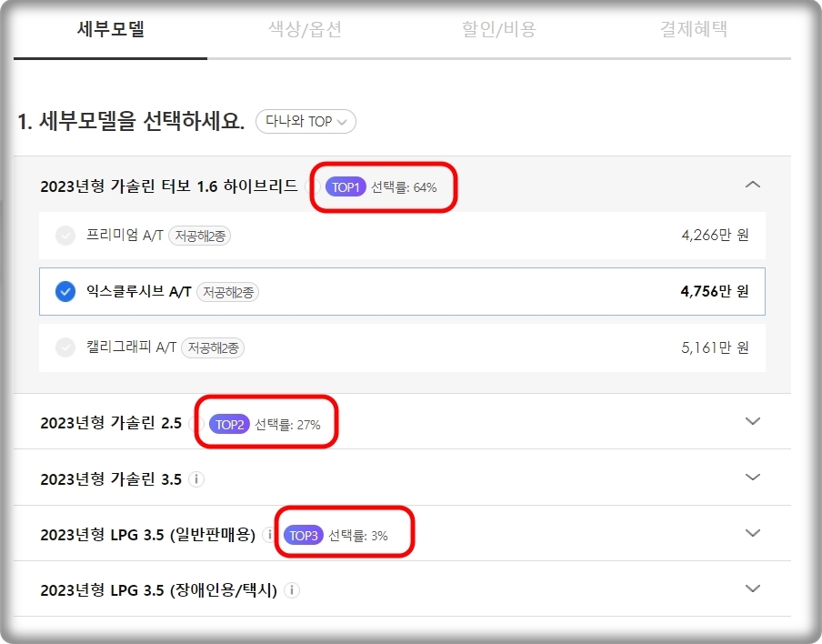Click the 선택률: 27% text
Viewport: 822px width, 644px height.
[x=287, y=425]
